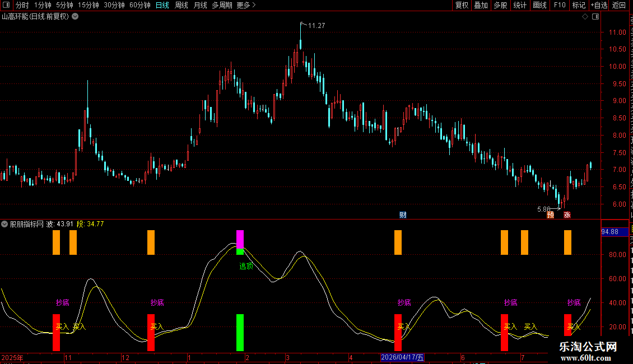Switch to the 15分钟 period
Viewport: 633px width, 364px height.
pos(89,5)
